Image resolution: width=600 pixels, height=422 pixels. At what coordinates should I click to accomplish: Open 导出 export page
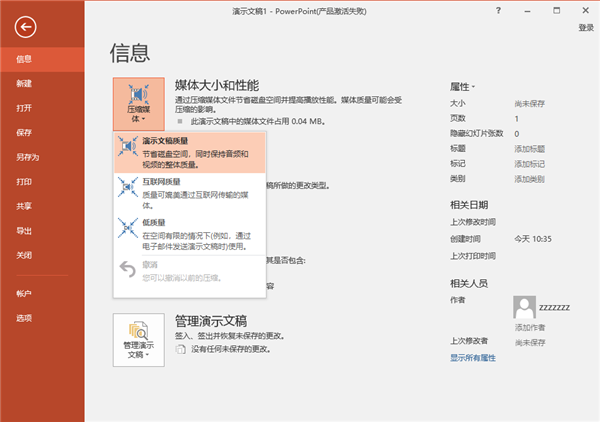pos(42,230)
